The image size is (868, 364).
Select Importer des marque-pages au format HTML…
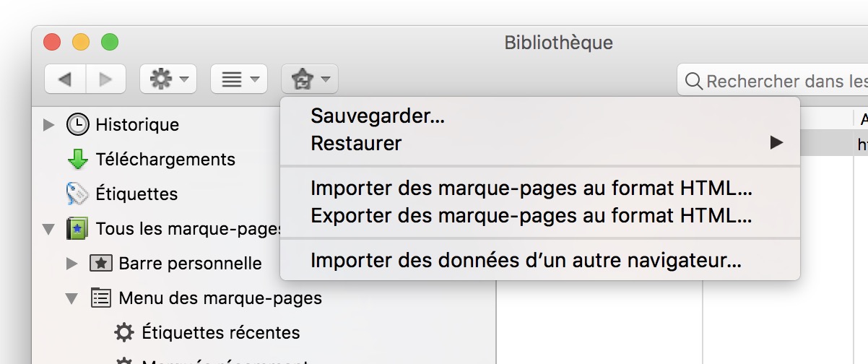tap(531, 188)
